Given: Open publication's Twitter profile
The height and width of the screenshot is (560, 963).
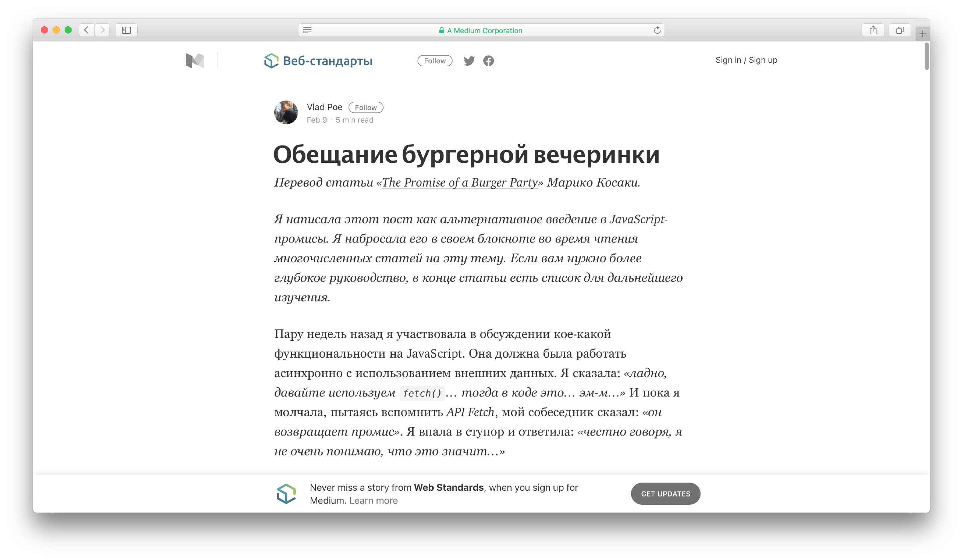Looking at the screenshot, I should (469, 61).
